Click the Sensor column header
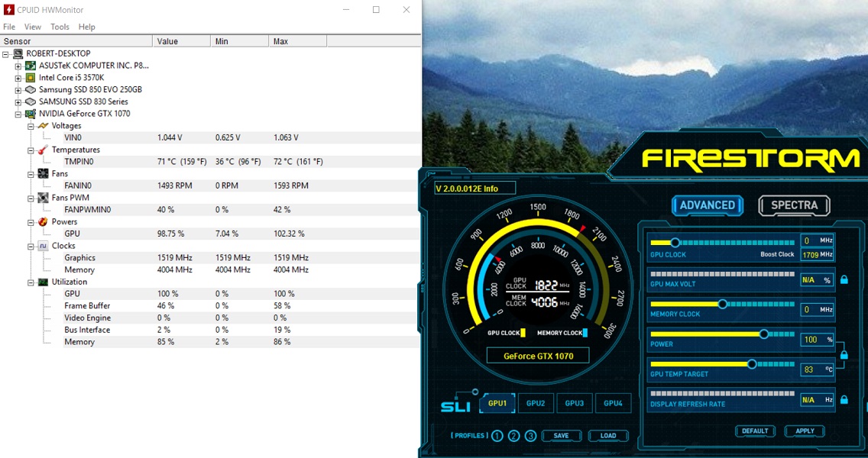Image resolution: width=868 pixels, height=458 pixels. [76, 41]
